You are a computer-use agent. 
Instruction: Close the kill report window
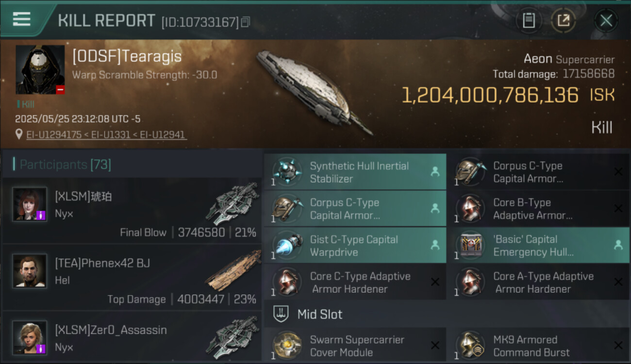606,20
